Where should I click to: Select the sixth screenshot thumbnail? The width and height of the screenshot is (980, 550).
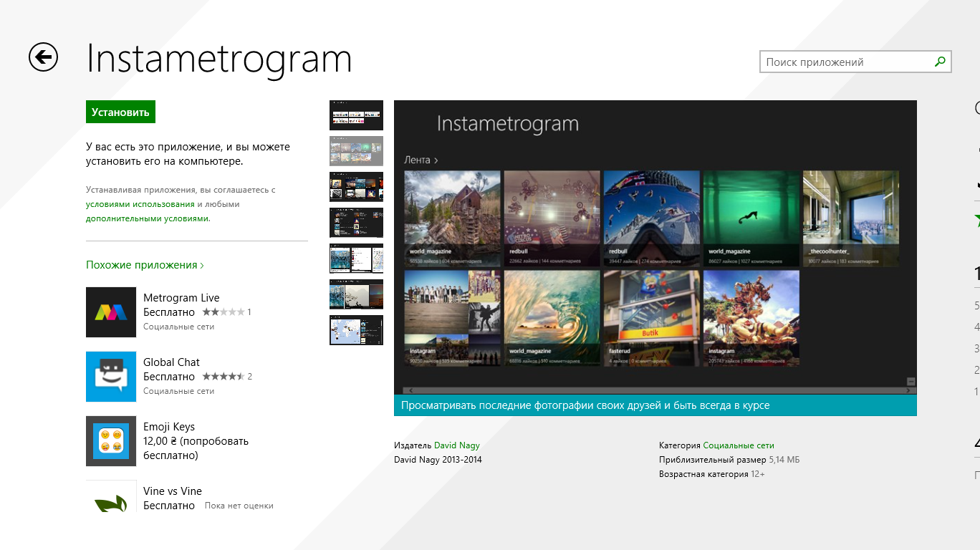(x=356, y=294)
